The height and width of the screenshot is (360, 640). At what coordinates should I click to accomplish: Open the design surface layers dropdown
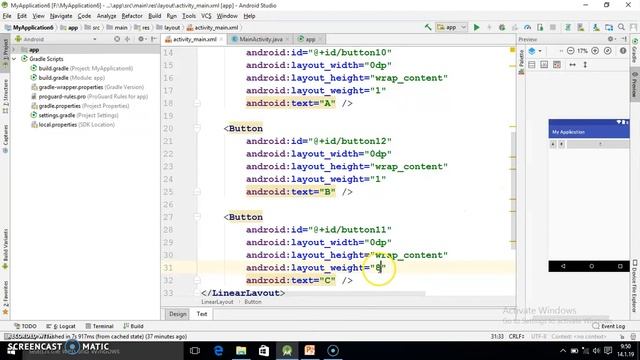pyautogui.click(x=535, y=51)
